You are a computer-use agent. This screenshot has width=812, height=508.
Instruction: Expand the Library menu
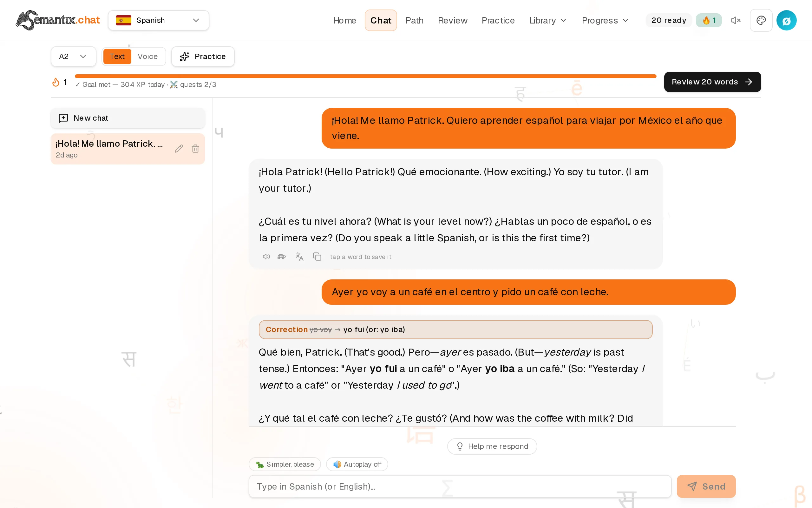[x=547, y=21]
